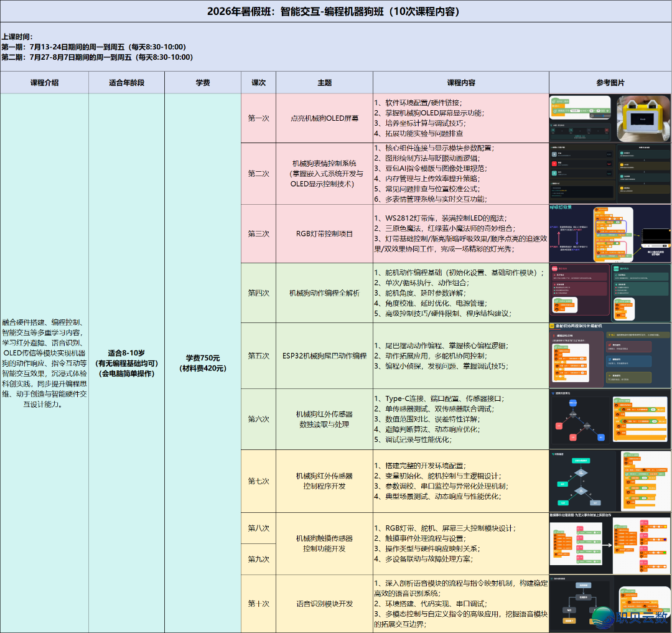The height and width of the screenshot is (633, 672).
Task: Click the 机械狗红外传感器控制程序开发 topic cell
Action: pos(324,481)
